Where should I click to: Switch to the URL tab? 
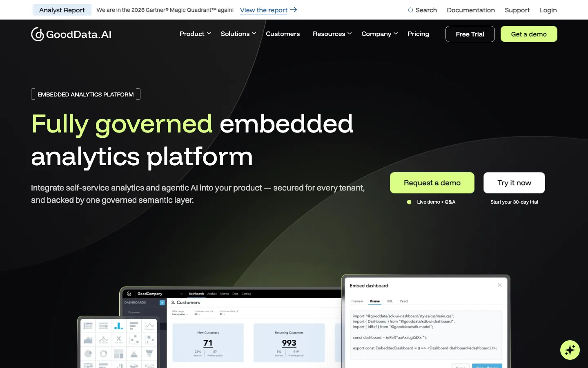390,301
